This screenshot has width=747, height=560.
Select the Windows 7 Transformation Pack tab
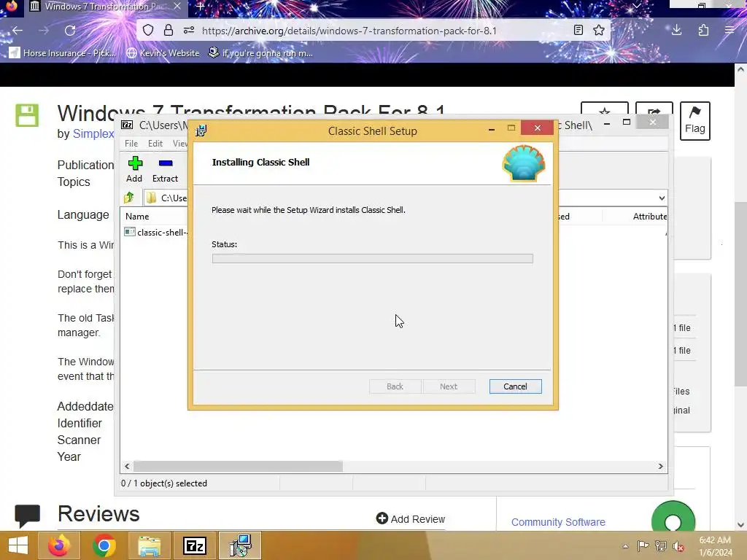(104, 7)
